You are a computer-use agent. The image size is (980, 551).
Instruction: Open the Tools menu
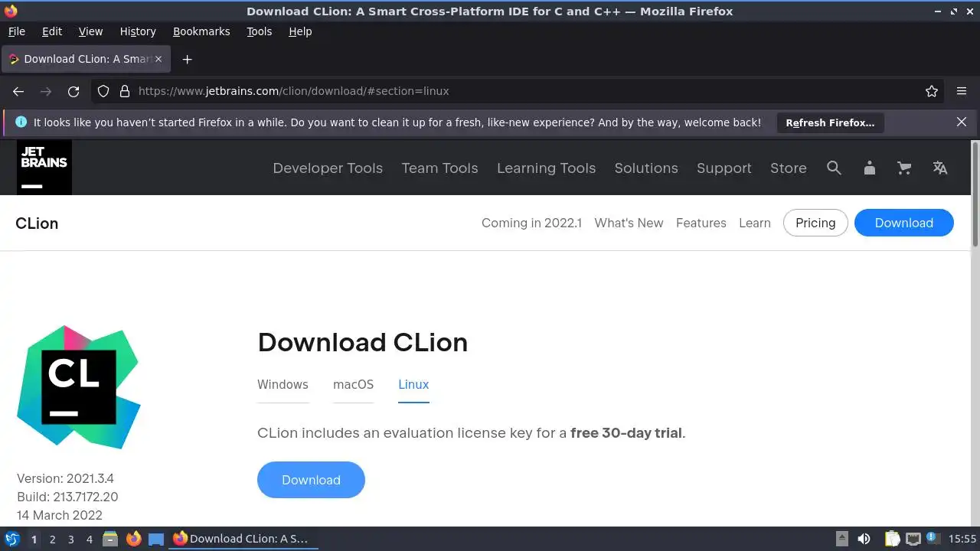(259, 31)
